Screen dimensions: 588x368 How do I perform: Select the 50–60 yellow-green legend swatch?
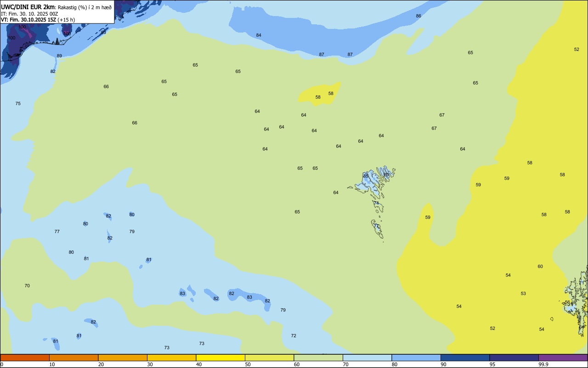[x=269, y=357]
